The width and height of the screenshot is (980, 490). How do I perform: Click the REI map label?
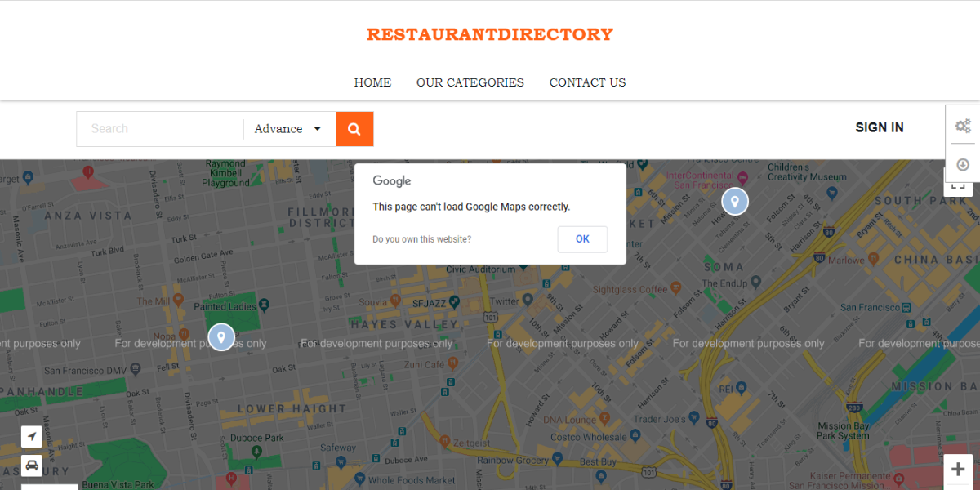tap(727, 390)
